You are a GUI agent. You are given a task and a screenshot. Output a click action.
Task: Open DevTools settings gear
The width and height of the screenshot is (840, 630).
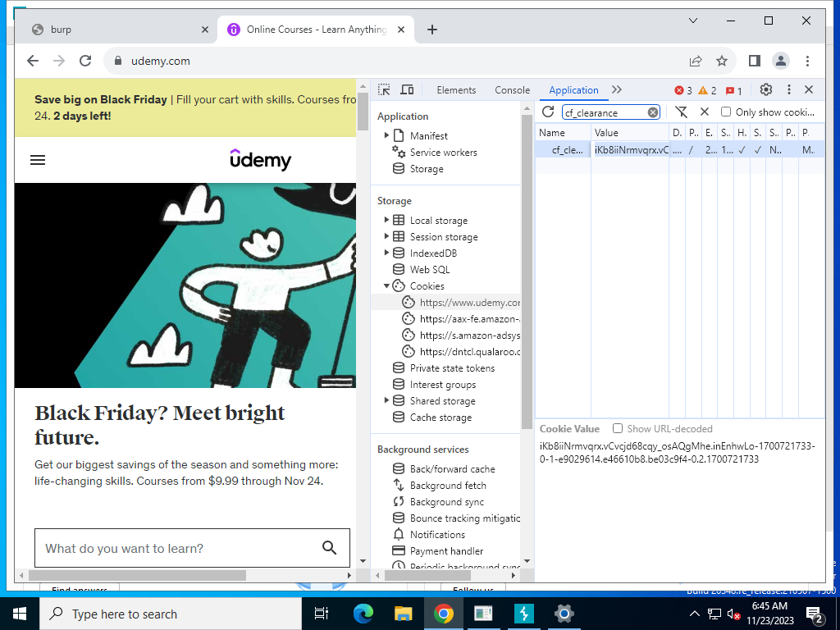click(766, 90)
